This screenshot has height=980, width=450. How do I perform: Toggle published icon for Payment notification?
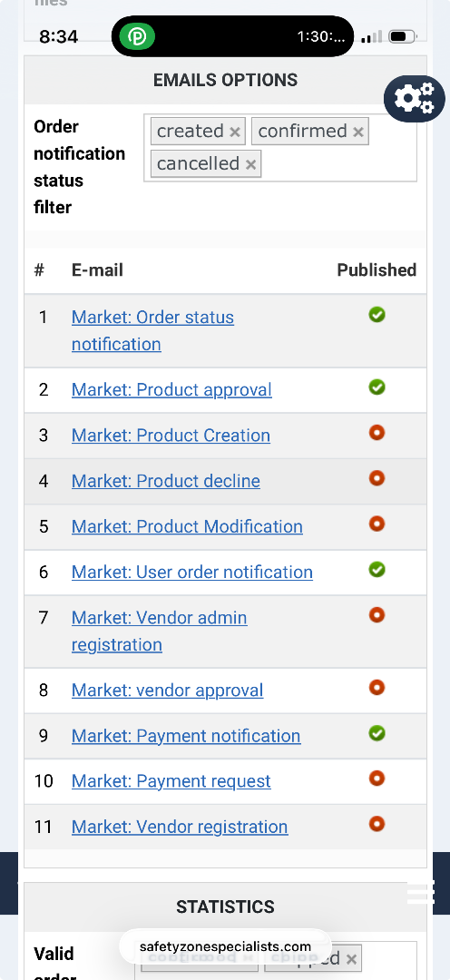click(377, 733)
